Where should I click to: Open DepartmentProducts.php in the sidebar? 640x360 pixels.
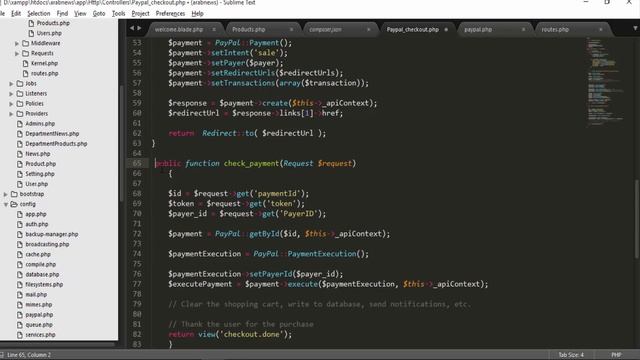(56, 144)
